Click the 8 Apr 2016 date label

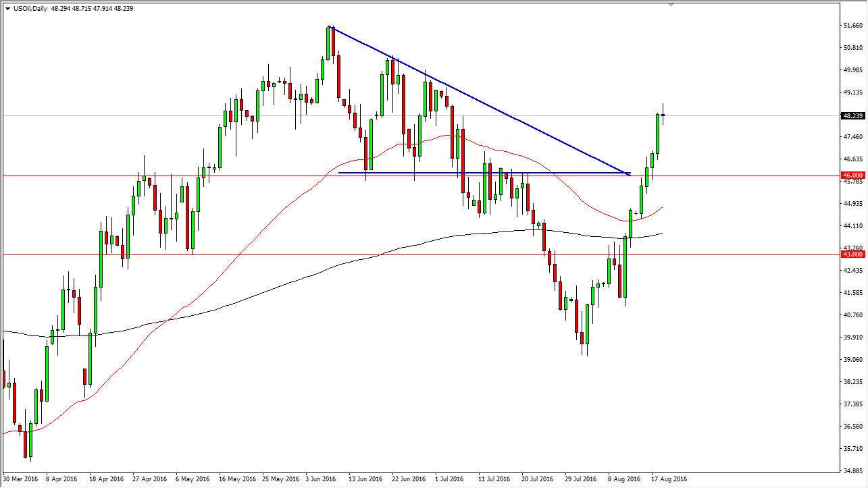click(x=63, y=480)
